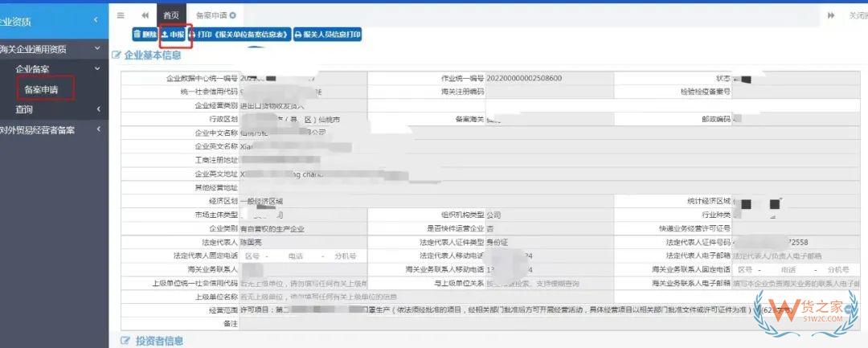Open the 法定代表人证件类型 field showing 身份证

[549, 243]
